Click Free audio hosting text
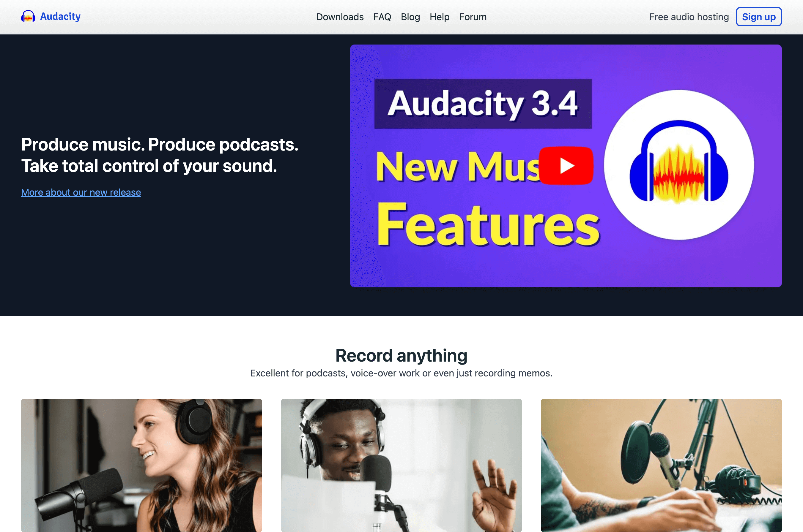Screen dimensions: 803x532 (x=689, y=17)
